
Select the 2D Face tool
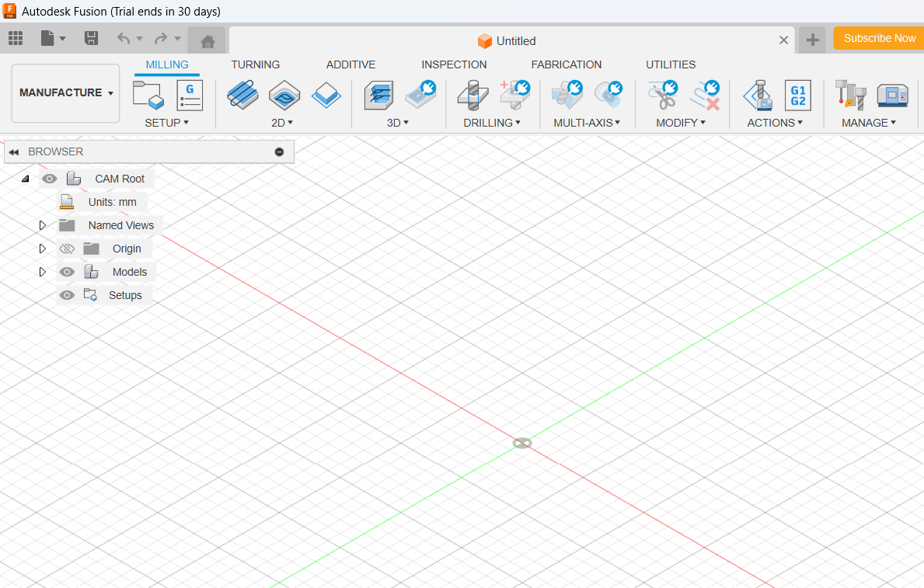pos(326,95)
